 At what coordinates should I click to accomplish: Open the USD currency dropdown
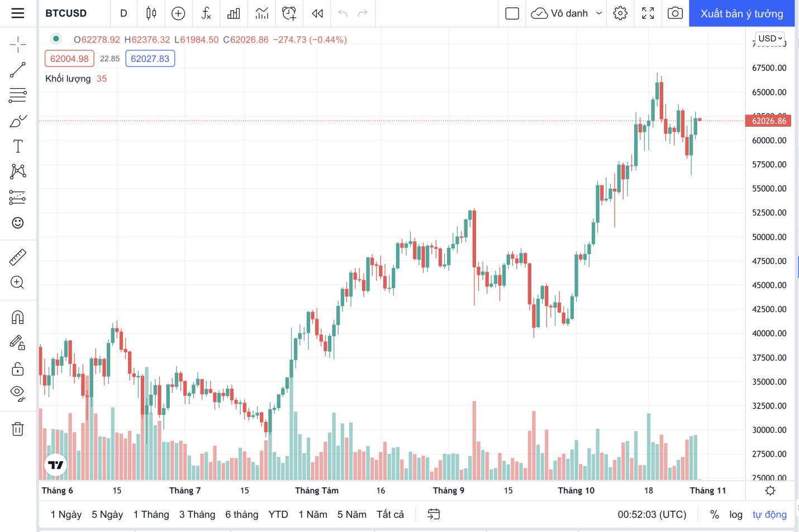coord(771,39)
